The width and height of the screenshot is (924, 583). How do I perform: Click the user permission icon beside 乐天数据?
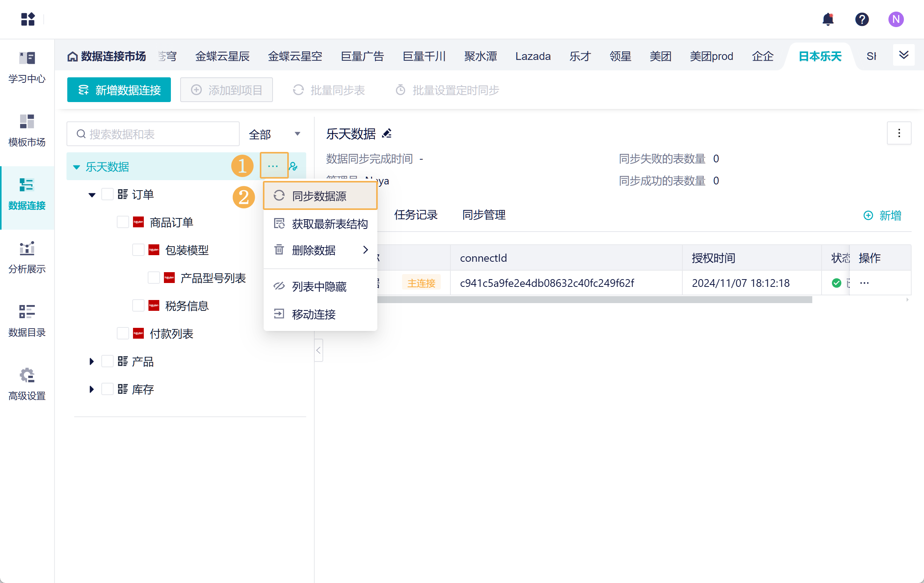(x=293, y=167)
